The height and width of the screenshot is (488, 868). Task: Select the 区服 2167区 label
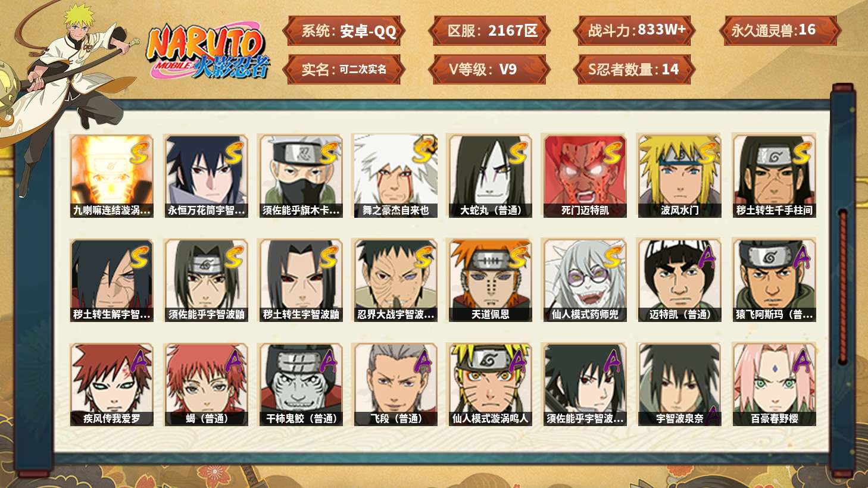coord(489,30)
